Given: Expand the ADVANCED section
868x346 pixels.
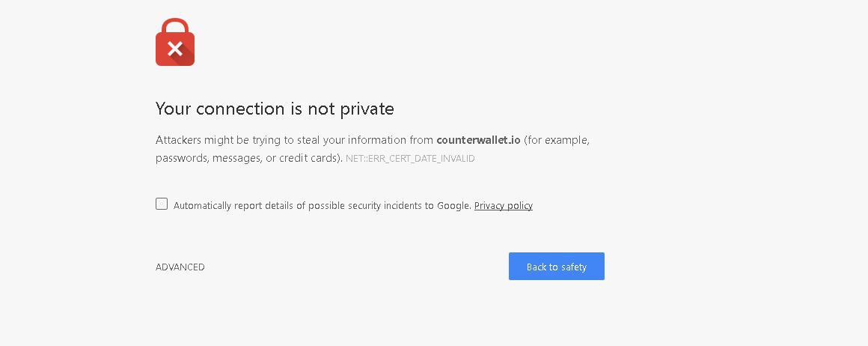Looking at the screenshot, I should point(180,267).
